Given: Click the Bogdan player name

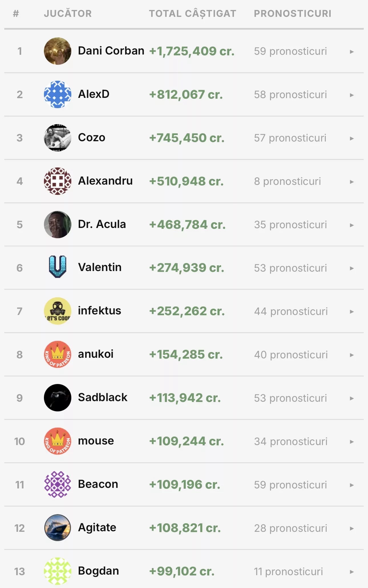Looking at the screenshot, I should pyautogui.click(x=98, y=571).
